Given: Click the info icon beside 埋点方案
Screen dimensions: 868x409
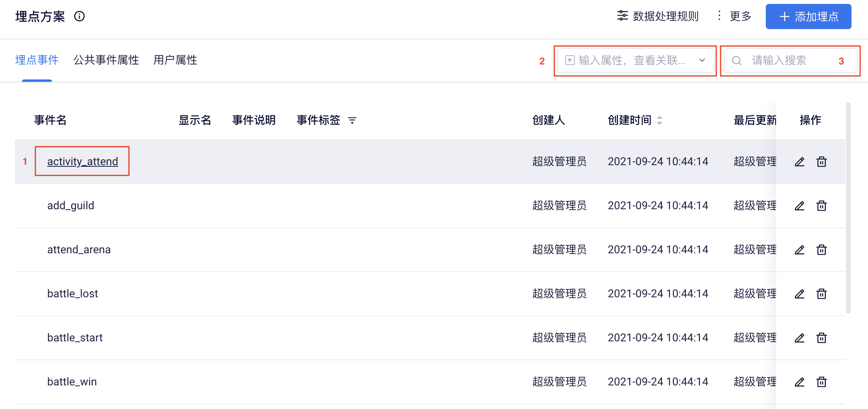Looking at the screenshot, I should click(79, 17).
